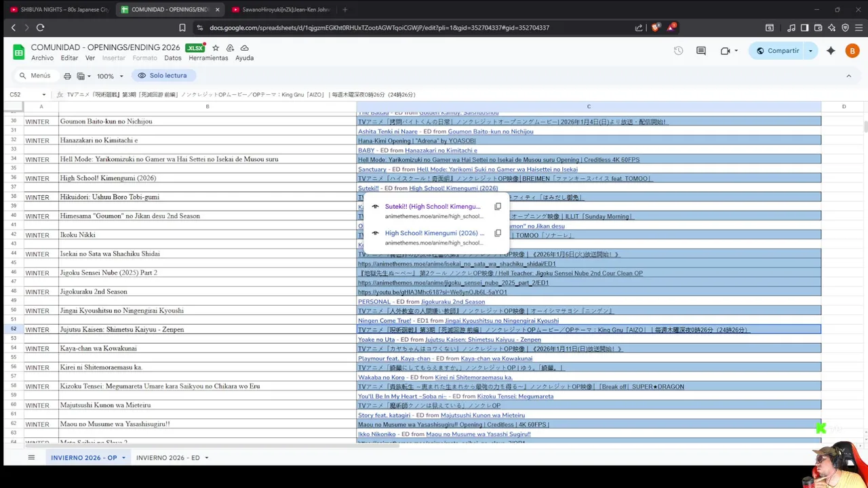Screen dimensions: 868x488
Task: Switch to SHIBUYA NIGHTS browser tab
Action: (58, 9)
